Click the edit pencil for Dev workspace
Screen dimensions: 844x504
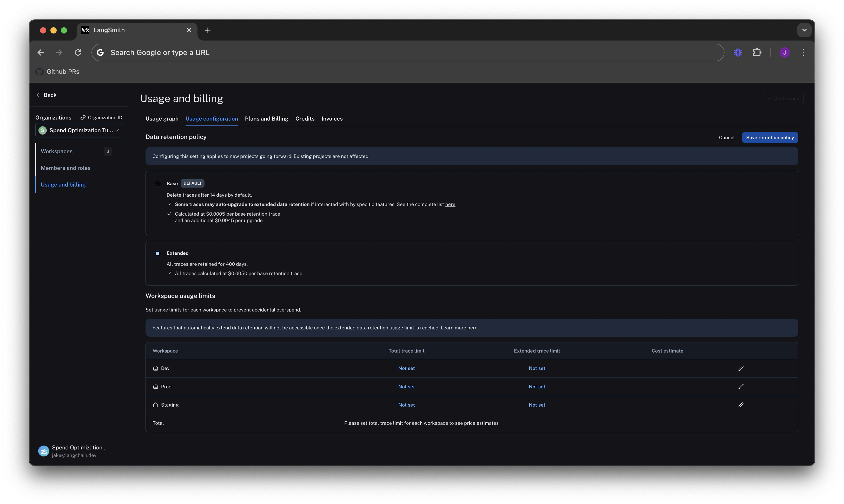pyautogui.click(x=741, y=368)
